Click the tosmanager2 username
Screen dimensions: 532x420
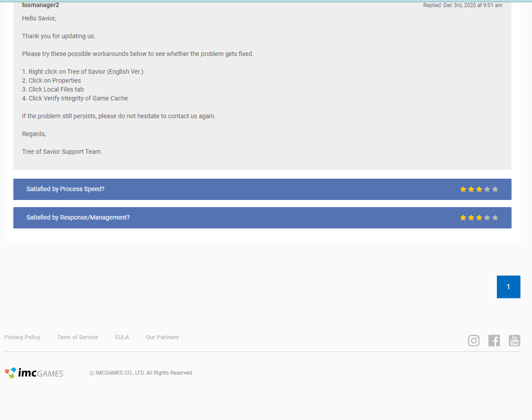pyautogui.click(x=40, y=5)
